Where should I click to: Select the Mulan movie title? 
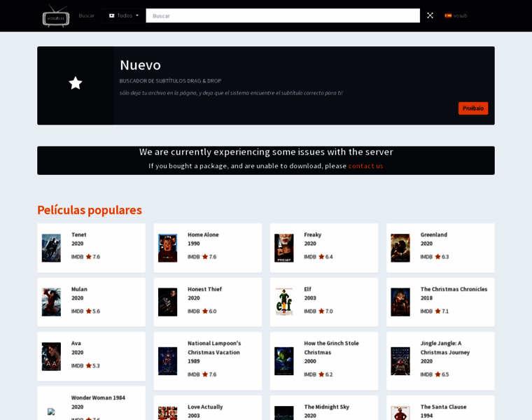[x=79, y=289]
